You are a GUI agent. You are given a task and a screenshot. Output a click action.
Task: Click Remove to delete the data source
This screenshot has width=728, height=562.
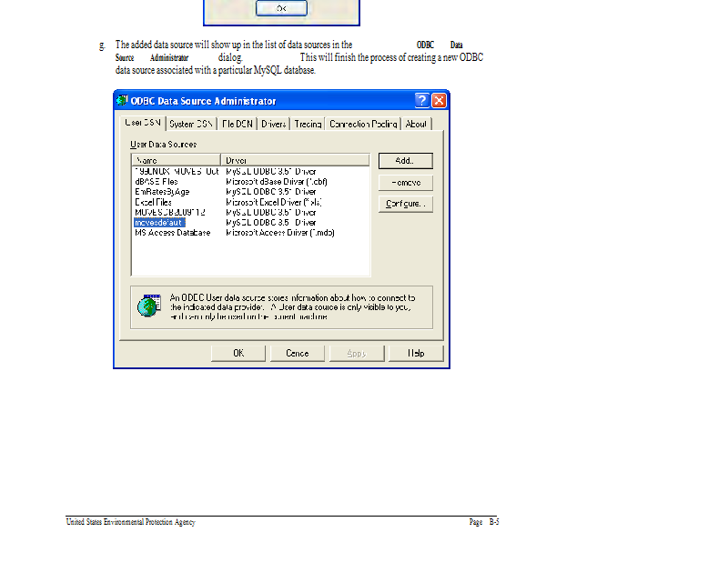[405, 183]
